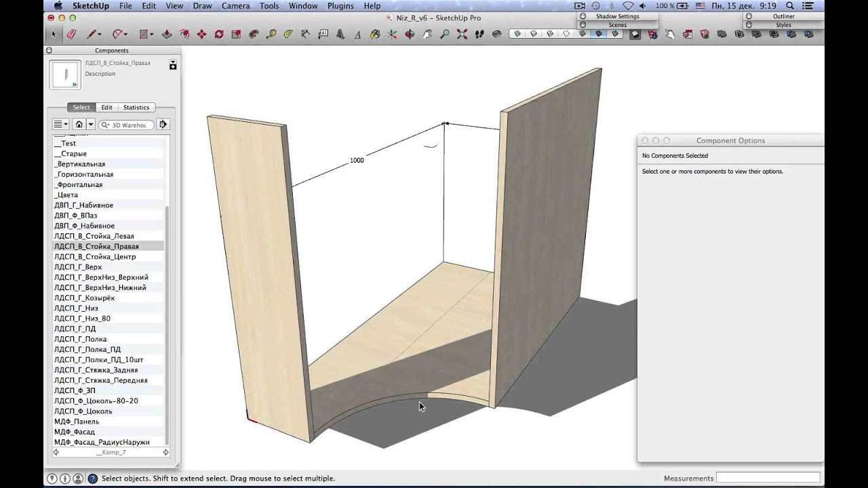This screenshot has height=488, width=868.
Task: Expand the Rectangle shape tool dropdown
Action: point(152,35)
